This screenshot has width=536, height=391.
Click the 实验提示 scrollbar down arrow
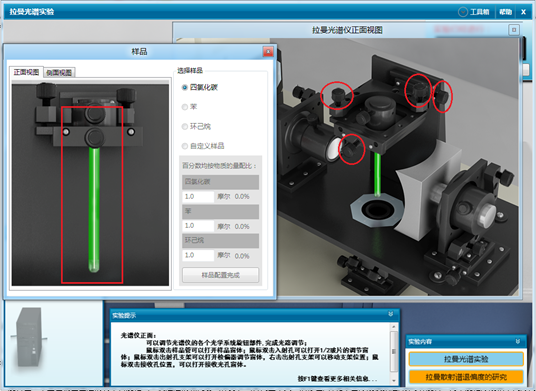click(x=394, y=380)
